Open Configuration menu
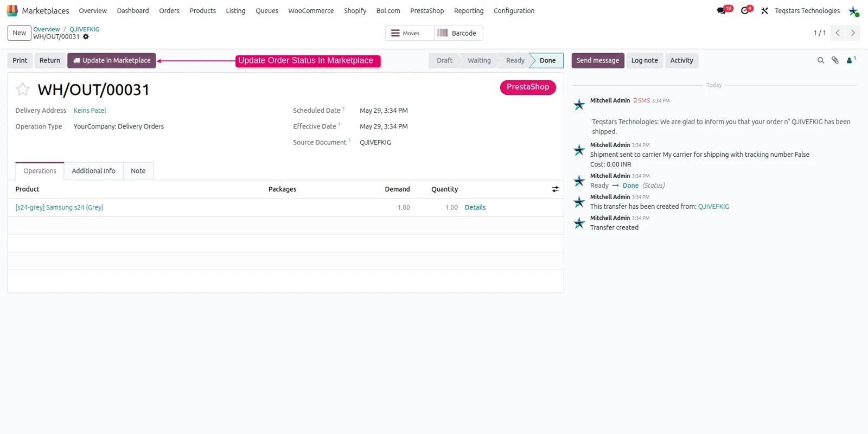The width and height of the screenshot is (868, 434). (x=514, y=11)
